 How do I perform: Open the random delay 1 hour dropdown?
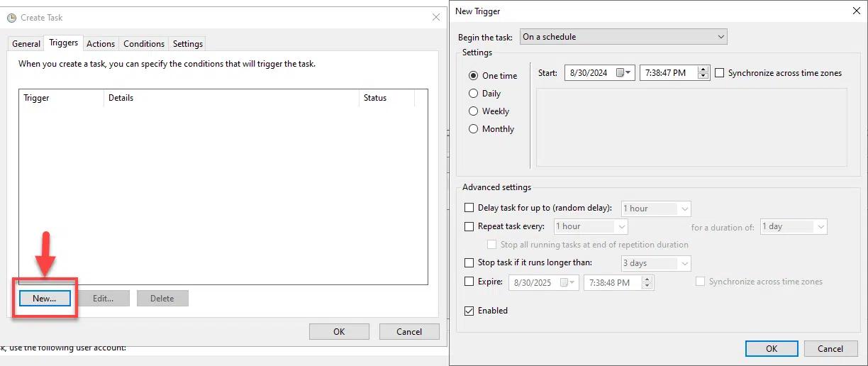pos(656,209)
